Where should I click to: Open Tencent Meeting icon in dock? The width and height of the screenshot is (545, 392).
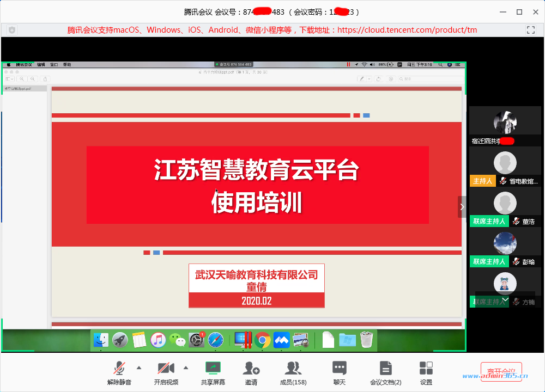(x=282, y=340)
